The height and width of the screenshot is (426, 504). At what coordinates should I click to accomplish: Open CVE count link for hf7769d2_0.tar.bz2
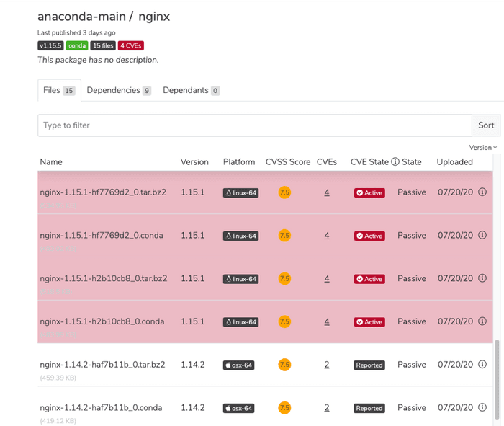327,192
